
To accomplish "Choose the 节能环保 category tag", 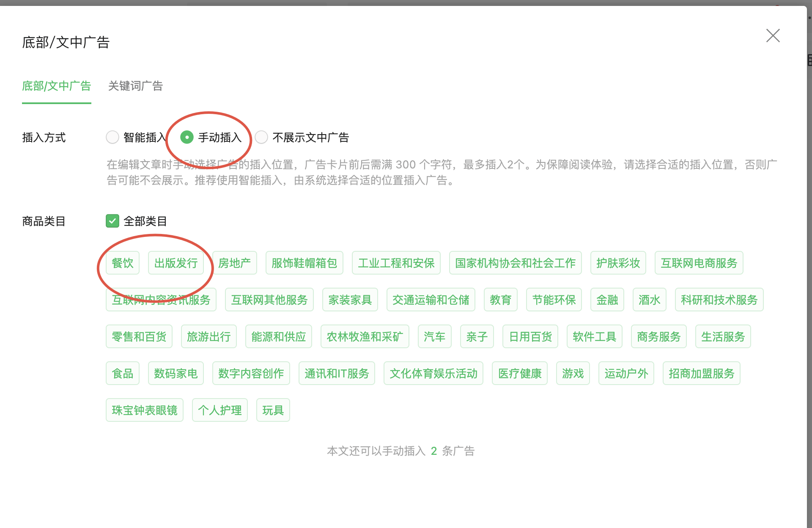I will [554, 300].
